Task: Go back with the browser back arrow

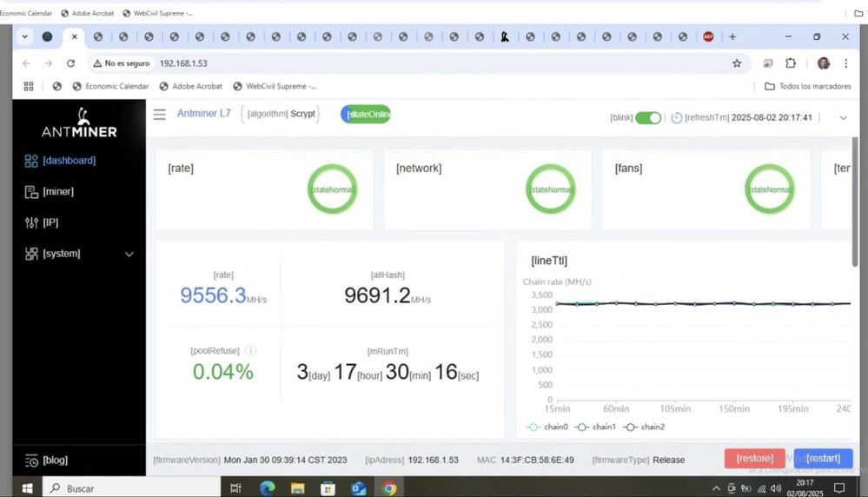Action: tap(26, 63)
